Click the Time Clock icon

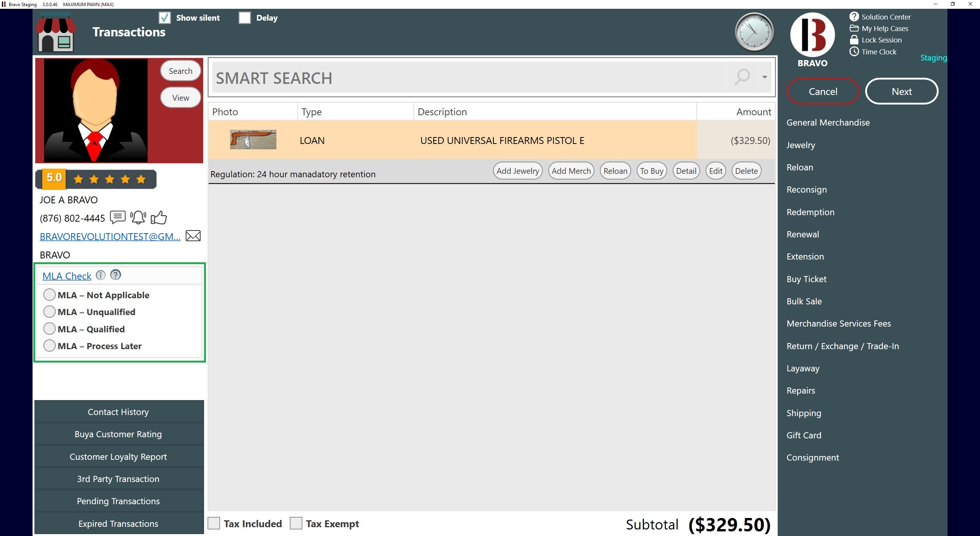tap(854, 51)
